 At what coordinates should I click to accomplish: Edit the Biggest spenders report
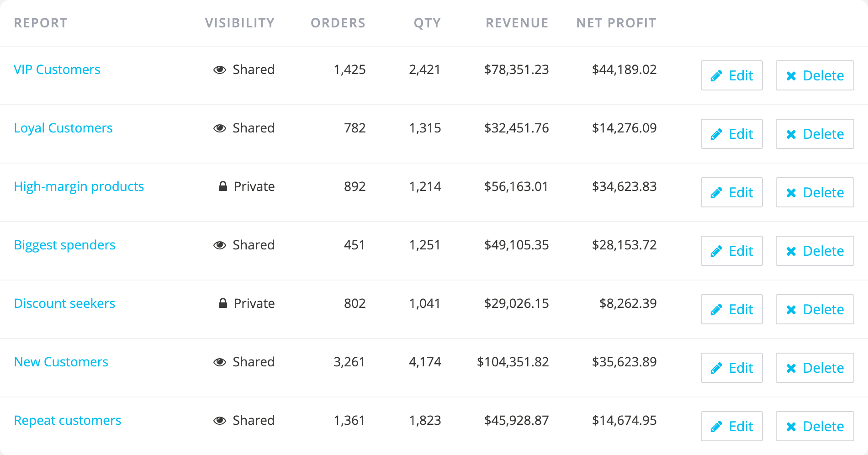click(x=732, y=251)
